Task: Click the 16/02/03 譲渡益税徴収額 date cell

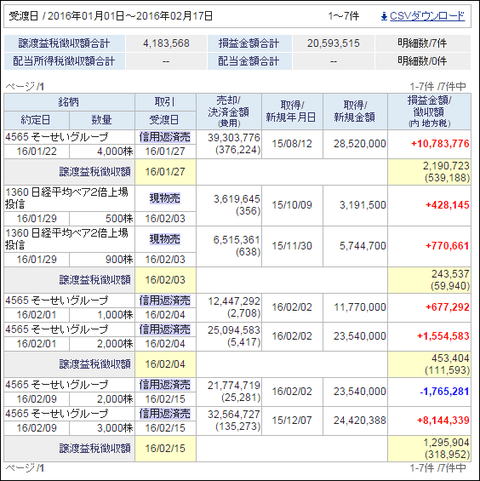Action: tap(165, 280)
